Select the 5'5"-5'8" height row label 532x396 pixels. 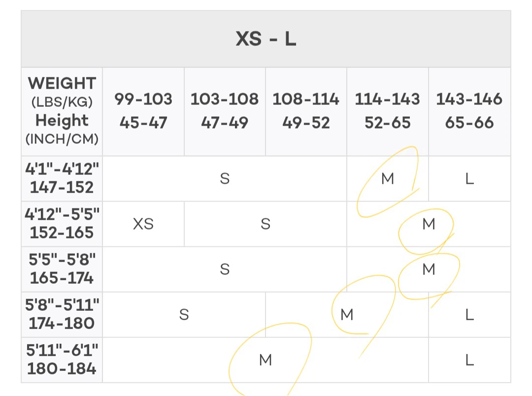(x=62, y=269)
